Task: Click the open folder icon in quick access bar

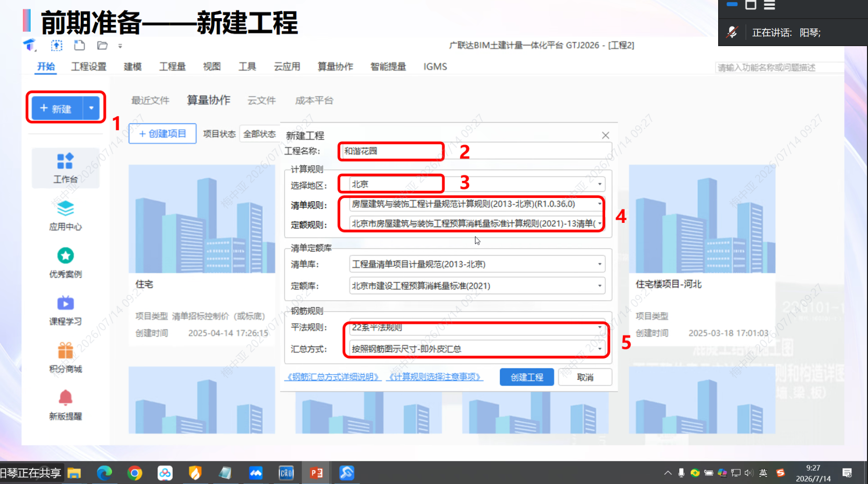Action: coord(102,46)
